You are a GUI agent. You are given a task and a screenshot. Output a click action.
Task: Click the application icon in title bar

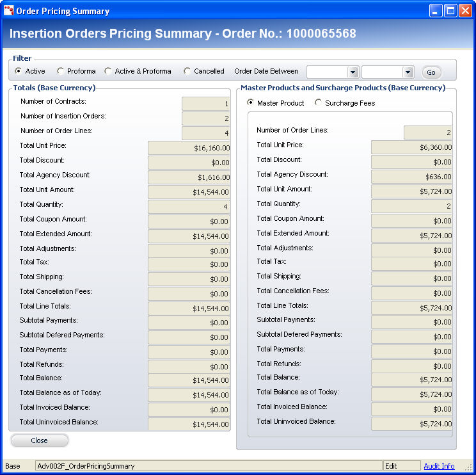8,11
